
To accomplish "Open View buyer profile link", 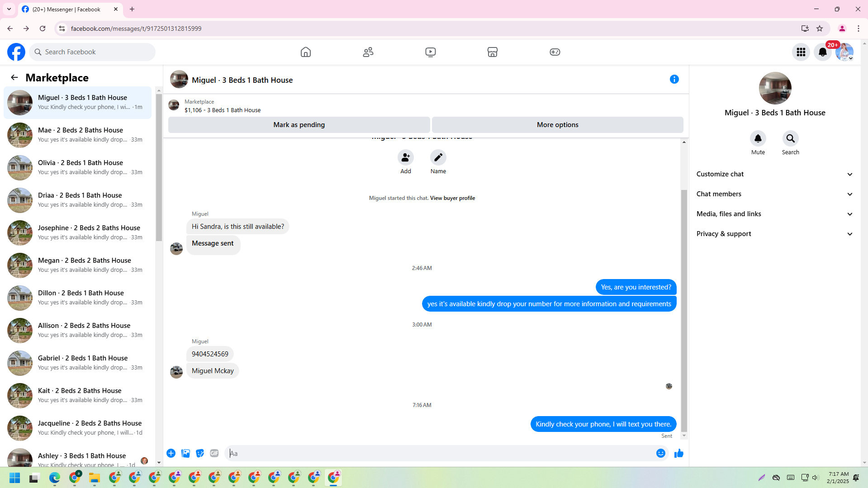I will pyautogui.click(x=452, y=198).
